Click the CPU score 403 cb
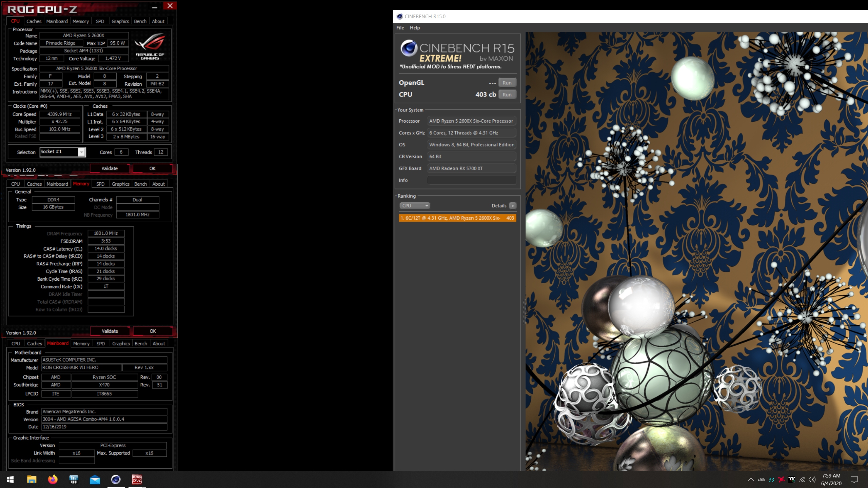Image resolution: width=868 pixels, height=488 pixels. [486, 95]
